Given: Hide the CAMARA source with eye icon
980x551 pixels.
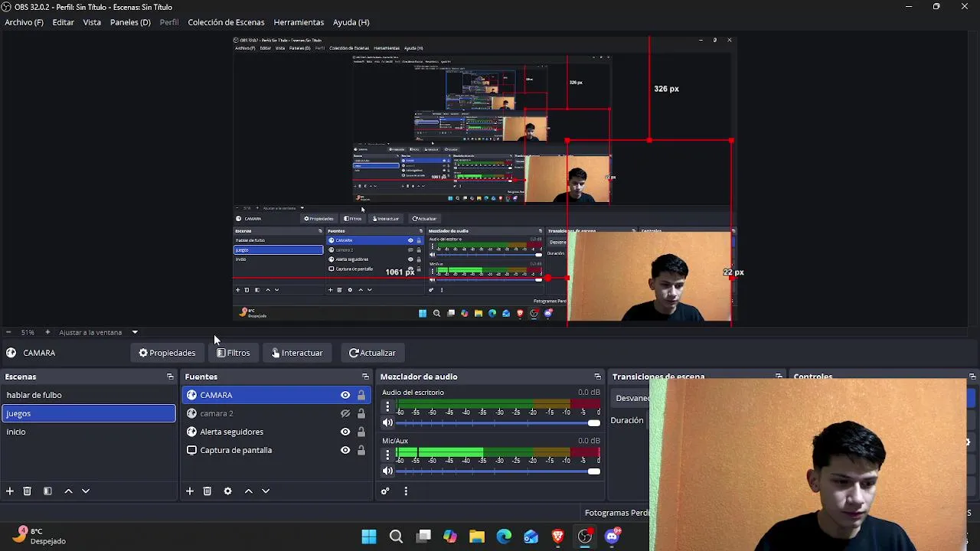Looking at the screenshot, I should coord(345,395).
